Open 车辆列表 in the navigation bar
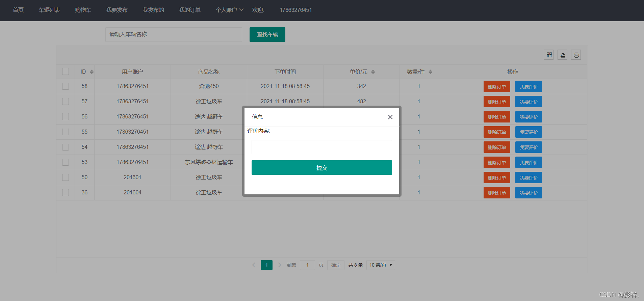The width and height of the screenshot is (644, 301). (x=49, y=10)
